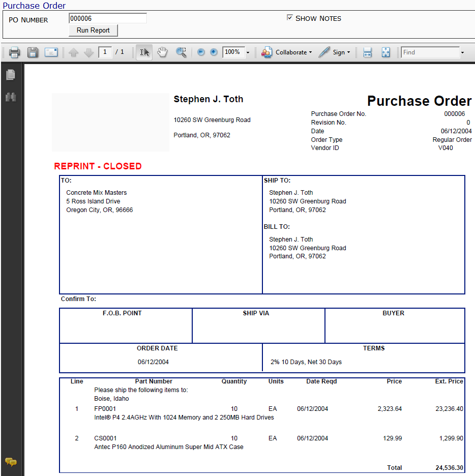Open the Search binoculars panel

point(11,97)
